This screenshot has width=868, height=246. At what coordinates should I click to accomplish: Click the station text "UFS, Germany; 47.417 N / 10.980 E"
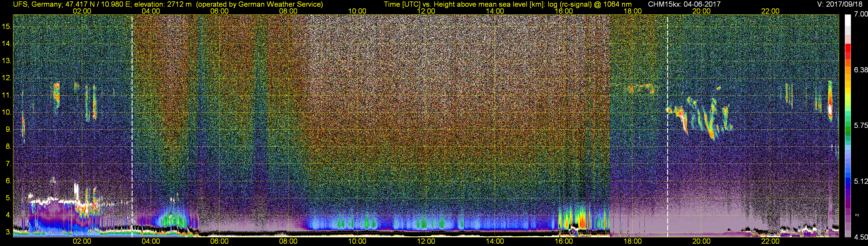72,4
